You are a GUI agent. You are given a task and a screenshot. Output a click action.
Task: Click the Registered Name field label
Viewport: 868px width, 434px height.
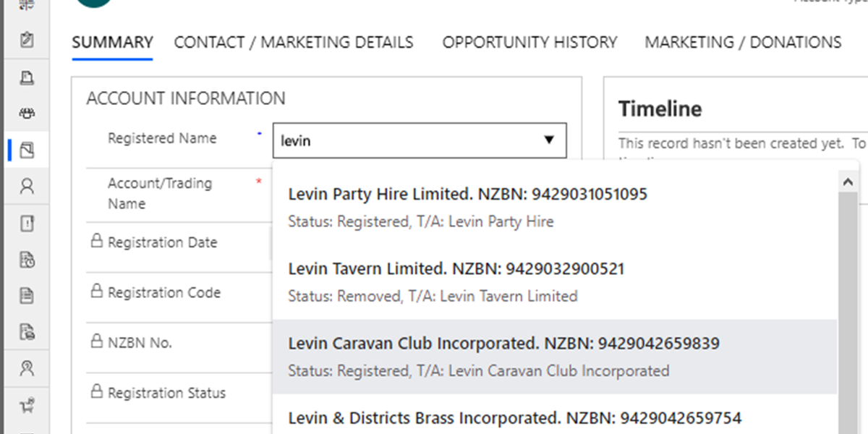(x=162, y=138)
